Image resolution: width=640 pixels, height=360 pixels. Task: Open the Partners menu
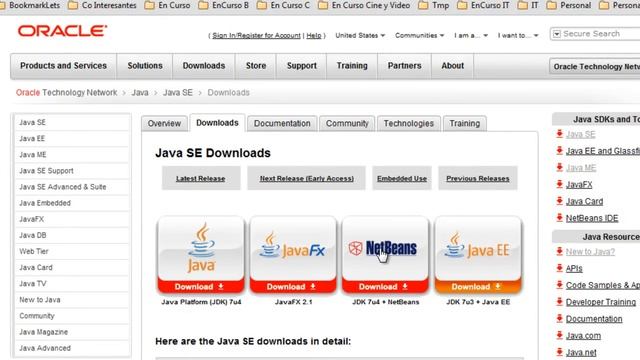(404, 66)
